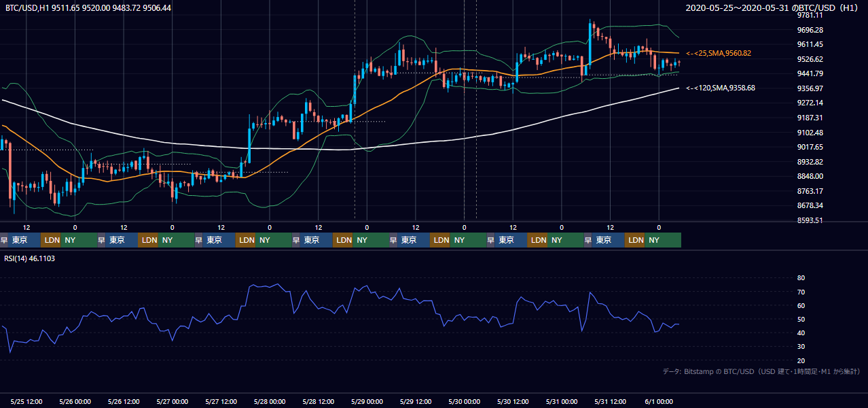Click RSI scale value 80
The width and height of the screenshot is (868, 408).
[801, 278]
